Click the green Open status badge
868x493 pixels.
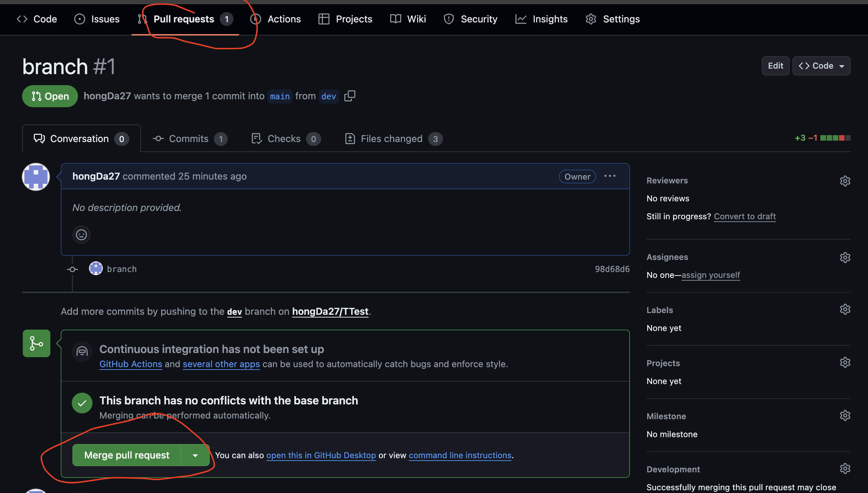50,96
